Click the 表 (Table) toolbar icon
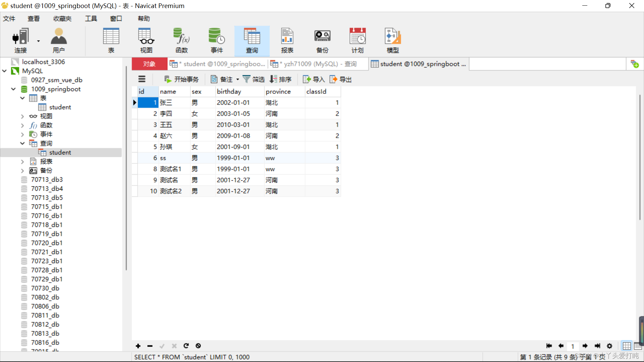This screenshot has height=362, width=644. click(x=111, y=41)
